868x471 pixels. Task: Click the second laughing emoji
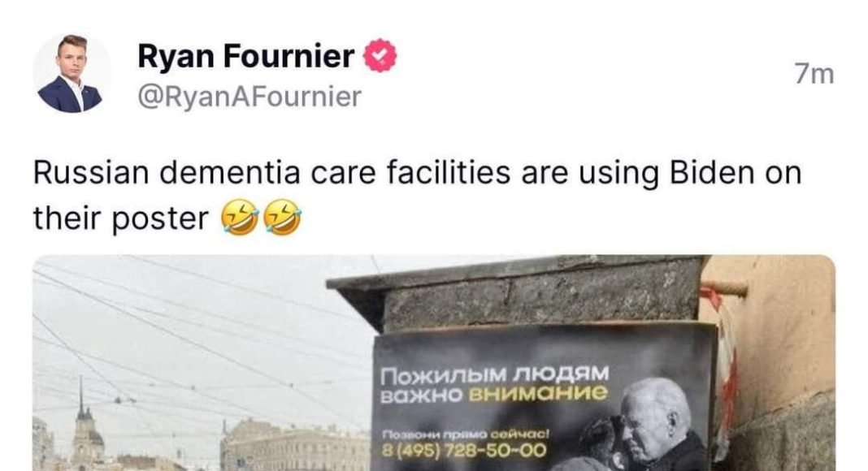(282, 218)
